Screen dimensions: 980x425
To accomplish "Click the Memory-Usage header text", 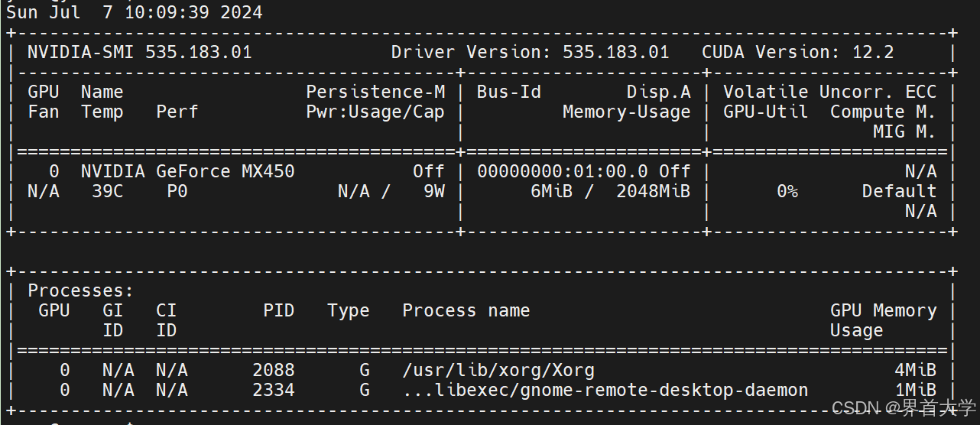I will (626, 112).
